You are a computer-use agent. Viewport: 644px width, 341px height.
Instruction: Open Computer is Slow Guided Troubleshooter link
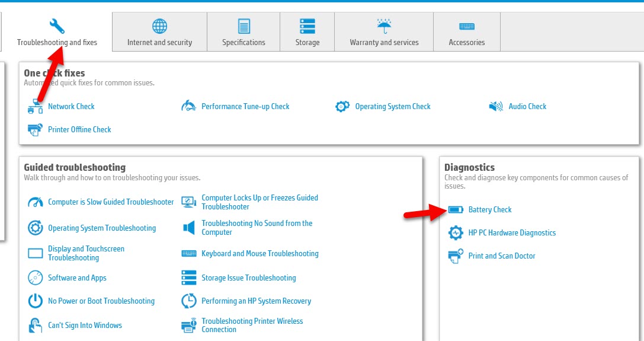click(111, 202)
